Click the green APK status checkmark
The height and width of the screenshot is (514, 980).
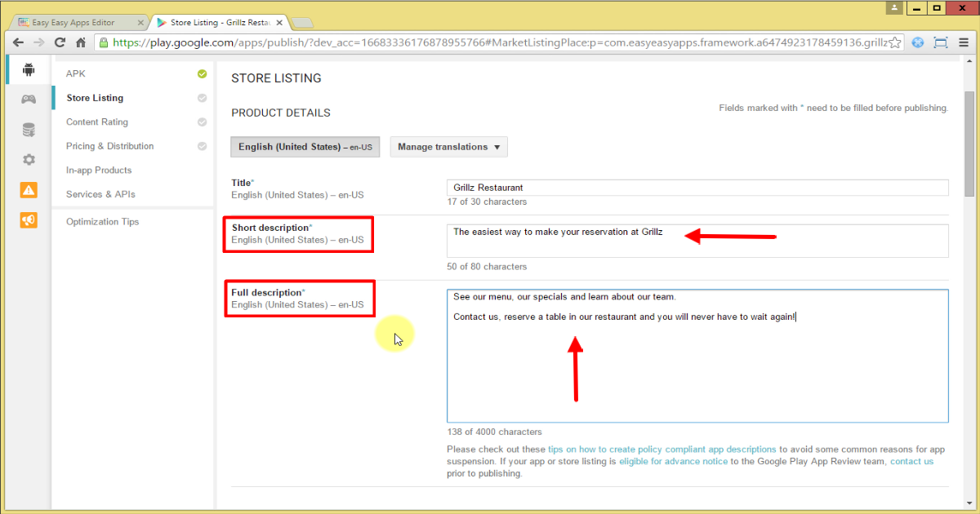pyautogui.click(x=202, y=73)
